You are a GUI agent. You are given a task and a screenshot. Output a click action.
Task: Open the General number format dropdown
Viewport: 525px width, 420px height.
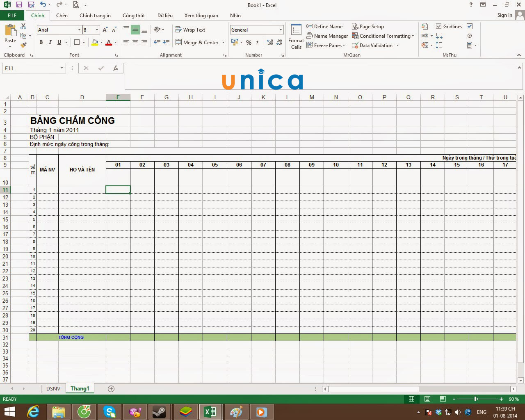pos(281,30)
